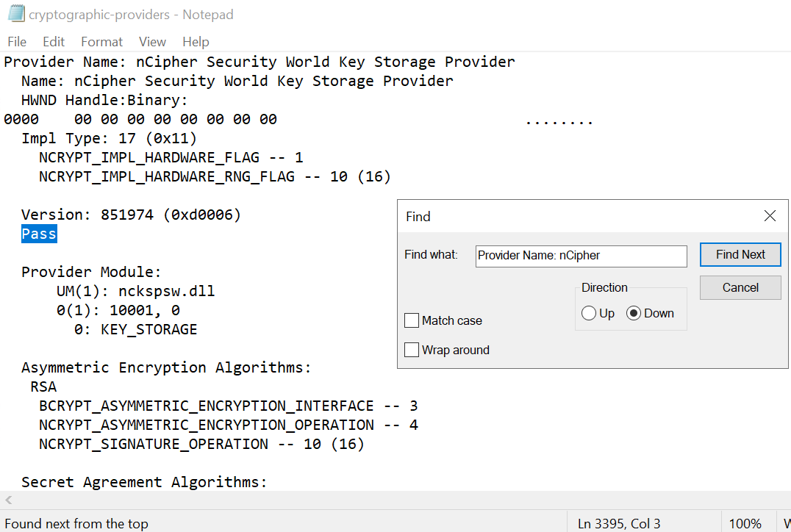Click the Find dialog title bar
The image size is (791, 532).
tap(580, 216)
